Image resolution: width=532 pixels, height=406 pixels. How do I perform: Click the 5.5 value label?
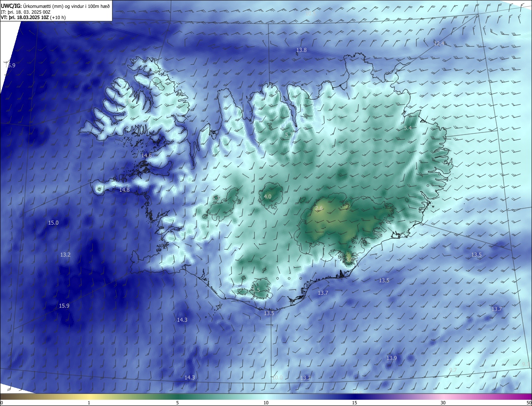pyautogui.click(x=256, y=290)
